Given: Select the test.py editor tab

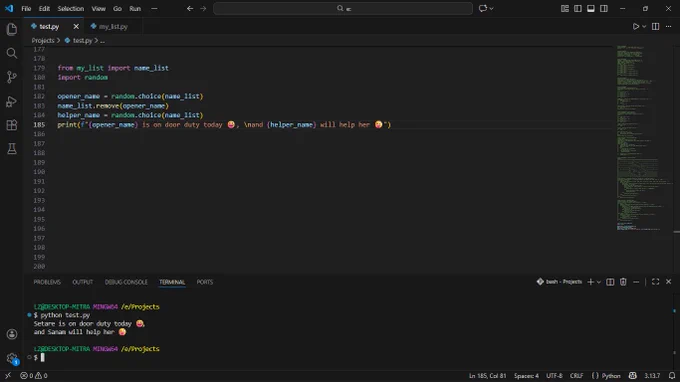Looking at the screenshot, I should pyautogui.click(x=49, y=26).
